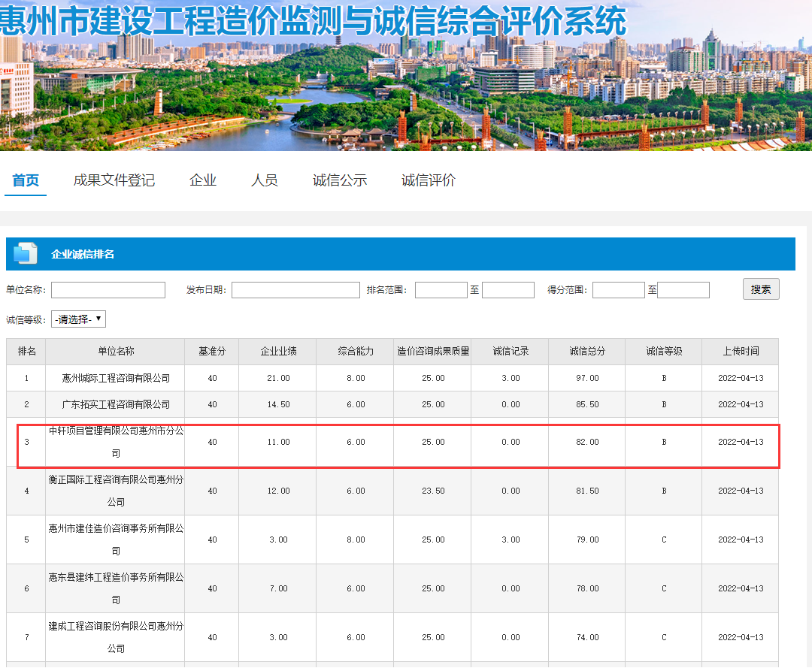
Task: Click the 诚信总分 column header
Action: click(586, 351)
